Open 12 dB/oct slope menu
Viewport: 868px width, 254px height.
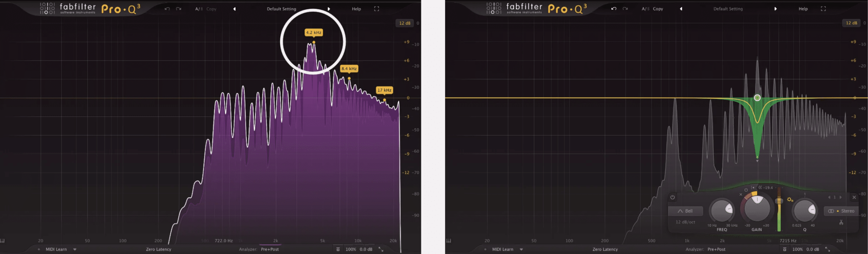pos(685,222)
